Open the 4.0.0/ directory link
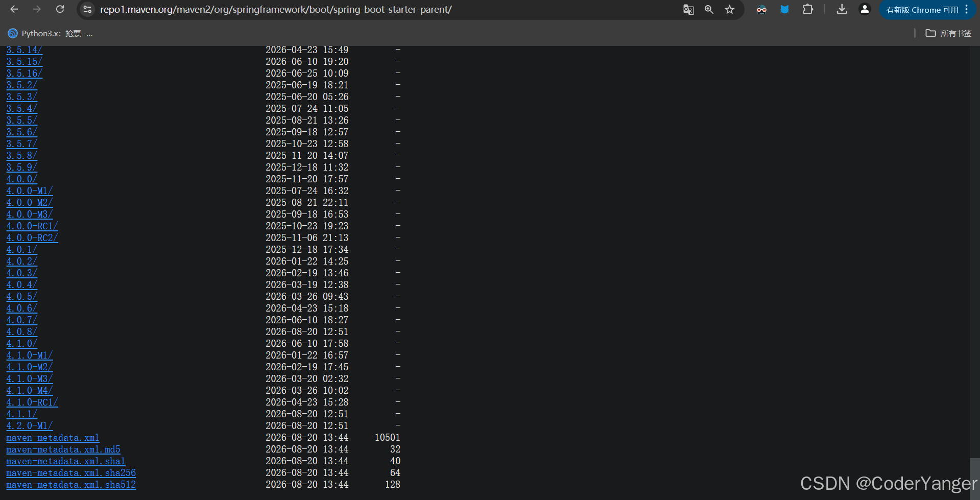This screenshot has width=980, height=500. 21,179
